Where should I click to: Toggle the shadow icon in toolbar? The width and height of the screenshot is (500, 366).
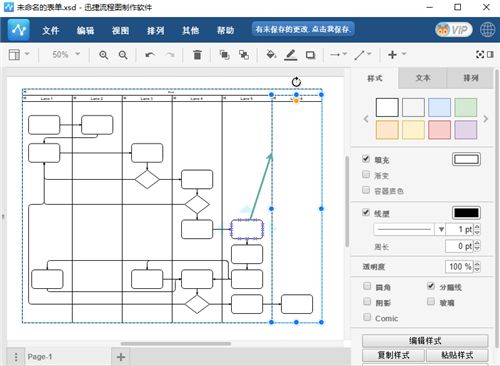pyautogui.click(x=310, y=55)
